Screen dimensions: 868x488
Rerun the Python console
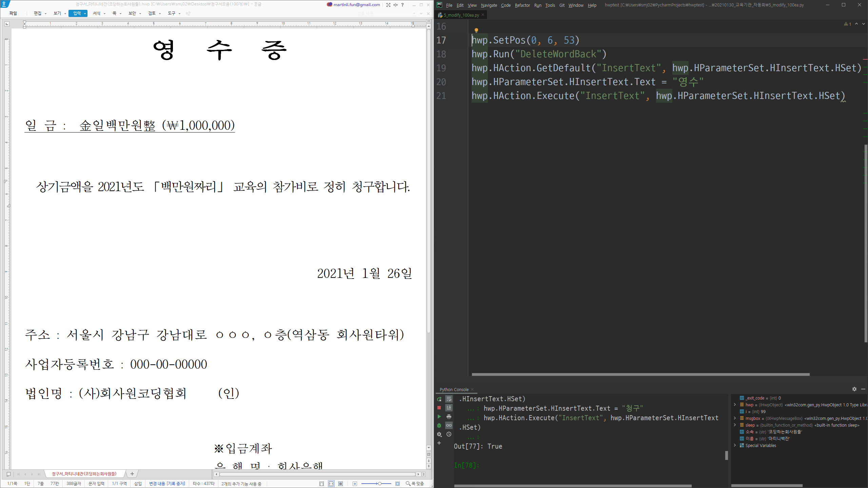(439, 399)
